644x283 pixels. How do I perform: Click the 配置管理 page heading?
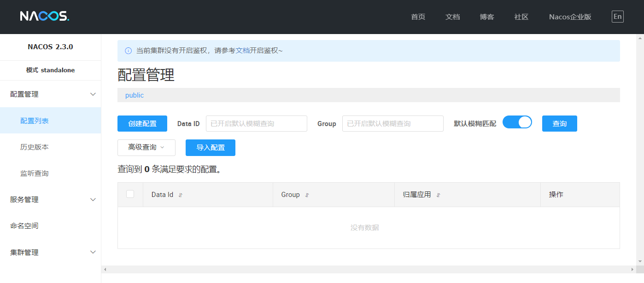146,75
